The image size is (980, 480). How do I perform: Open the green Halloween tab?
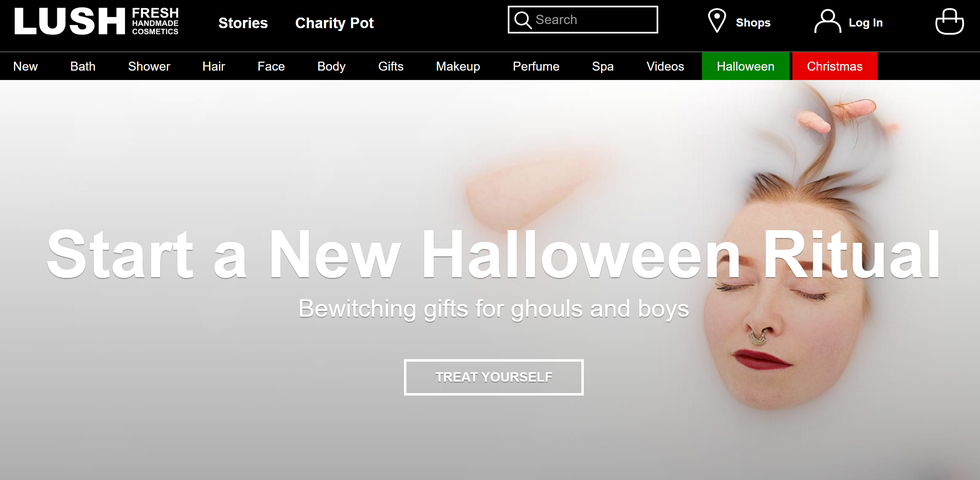coord(745,66)
